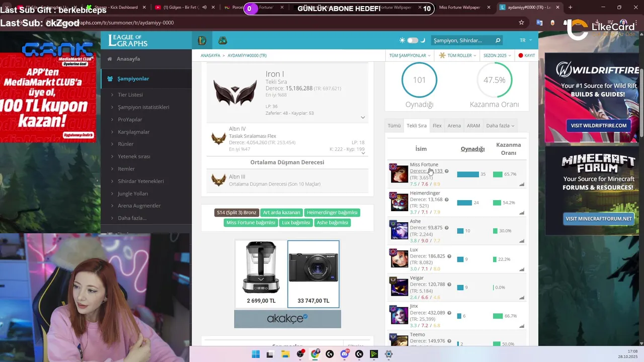Open the League of Legends game icon
The height and width of the screenshot is (362, 644).
tap(202, 40)
